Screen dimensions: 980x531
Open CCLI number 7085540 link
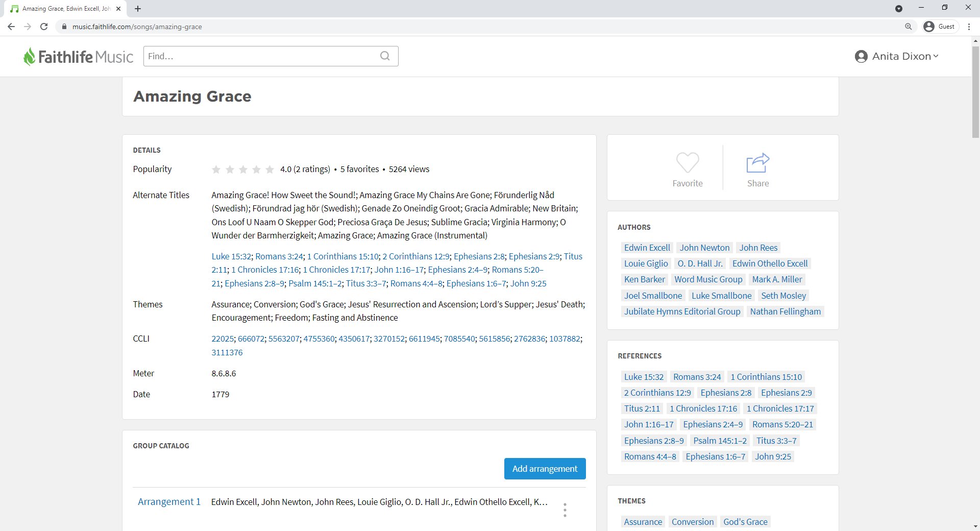point(459,339)
